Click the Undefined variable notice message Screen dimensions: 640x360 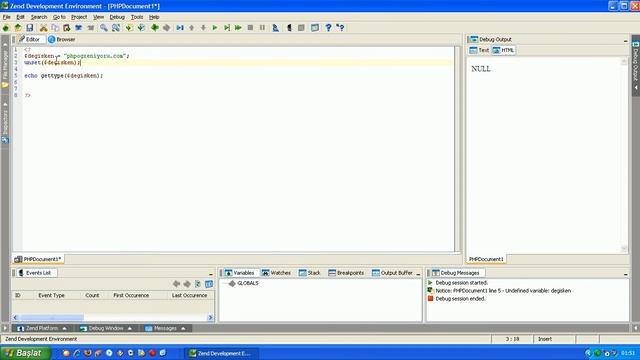503,291
